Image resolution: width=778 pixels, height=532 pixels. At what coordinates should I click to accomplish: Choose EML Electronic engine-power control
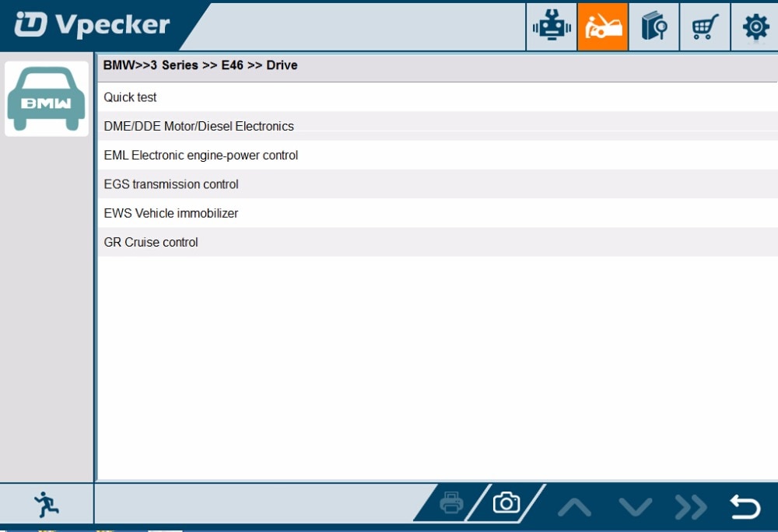[201, 156]
